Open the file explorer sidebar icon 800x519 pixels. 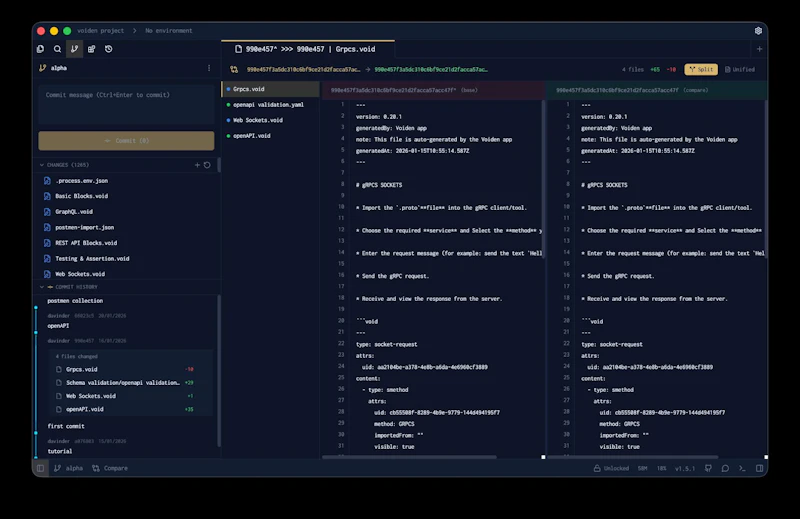(40, 49)
